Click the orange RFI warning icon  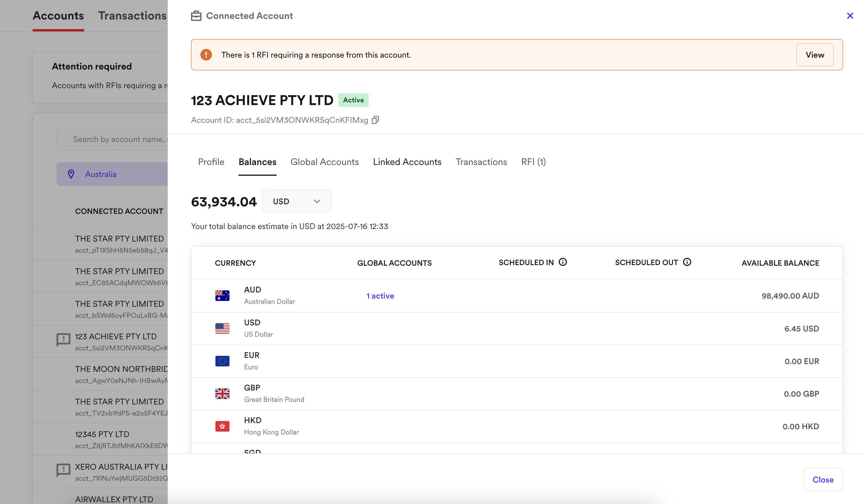pyautogui.click(x=206, y=55)
